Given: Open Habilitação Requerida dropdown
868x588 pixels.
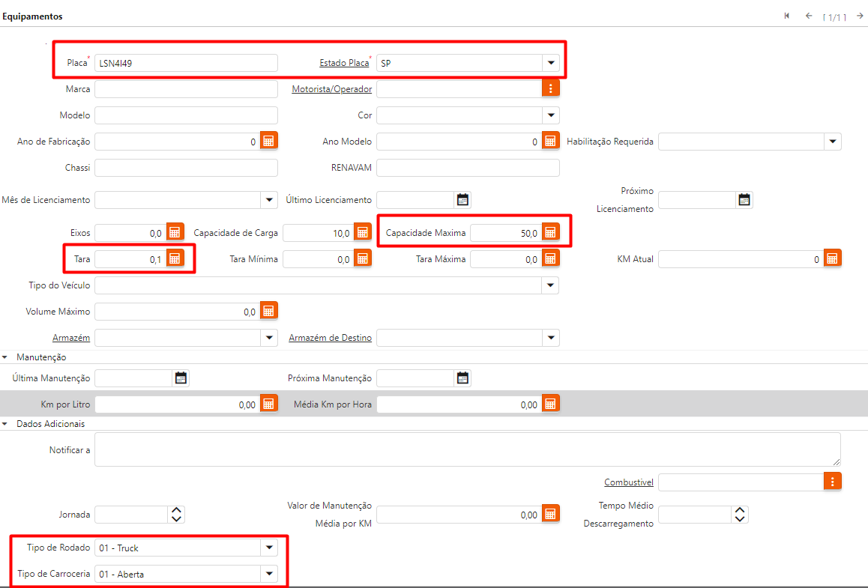Looking at the screenshot, I should tap(833, 141).
